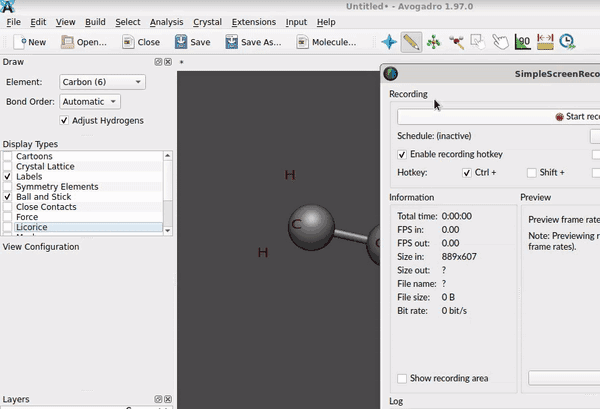600x409 pixels.
Task: Open the Analysis menu
Action: 166,22
